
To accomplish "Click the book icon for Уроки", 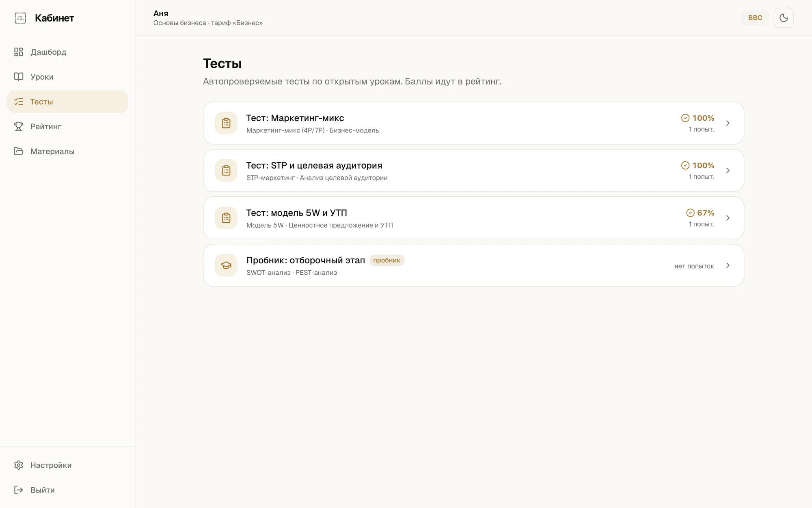I will click(x=19, y=77).
